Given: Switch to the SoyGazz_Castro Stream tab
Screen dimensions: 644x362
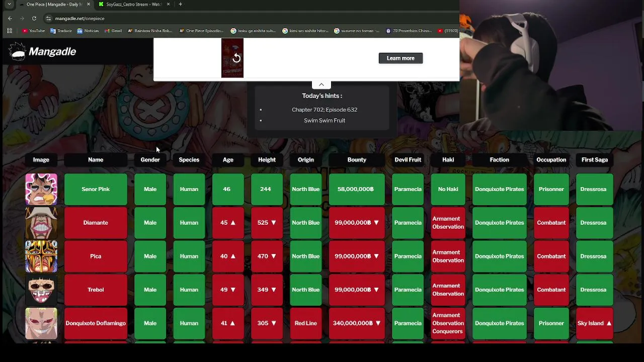Looking at the screenshot, I should (x=134, y=4).
